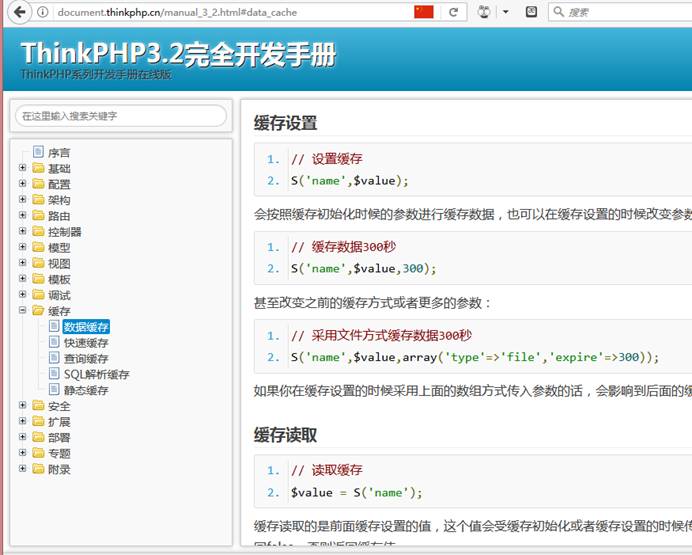
Task: Click the 基础 folder icon
Action: click(38, 168)
